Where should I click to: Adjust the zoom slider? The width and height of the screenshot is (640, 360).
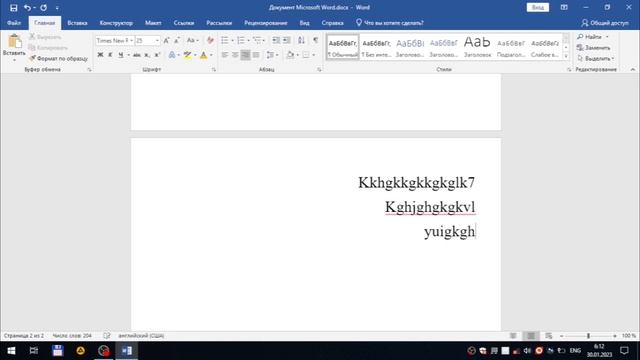[x=588, y=336]
